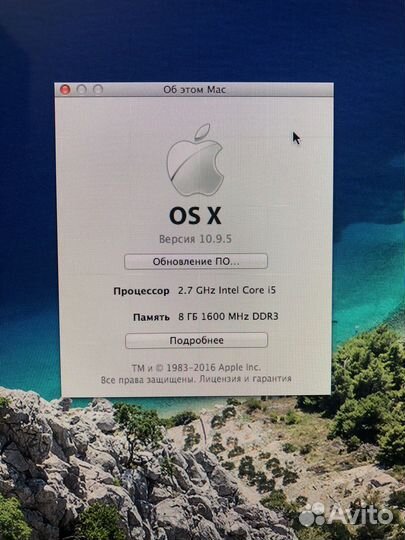Open the Лицензия и гарантия link
Screen dimensions: 405x540
245,379
